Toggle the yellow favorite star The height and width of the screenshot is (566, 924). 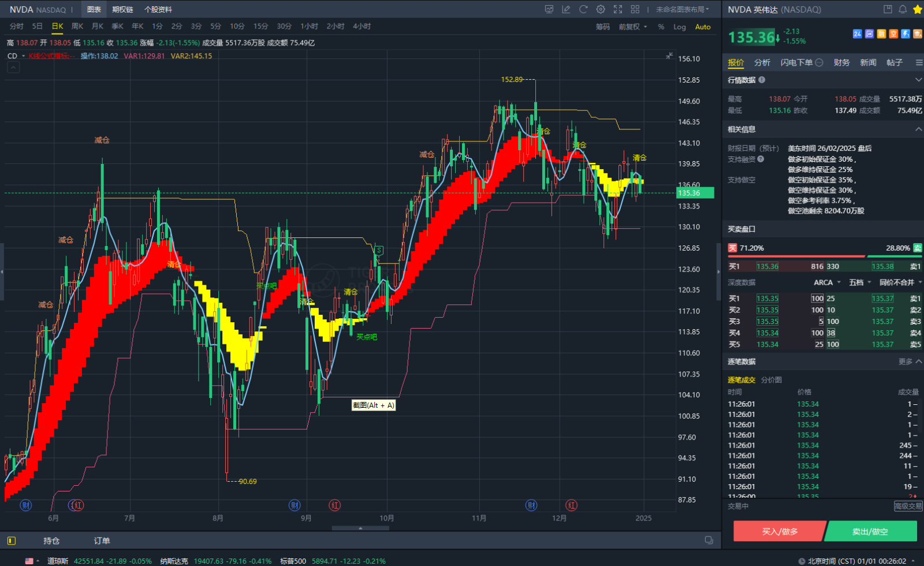(917, 9)
